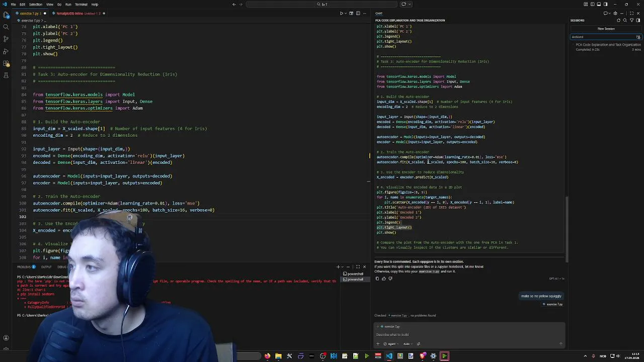The image size is (644, 362).
Task: Toggle the secondary side bar visibility
Action: click(605, 4)
